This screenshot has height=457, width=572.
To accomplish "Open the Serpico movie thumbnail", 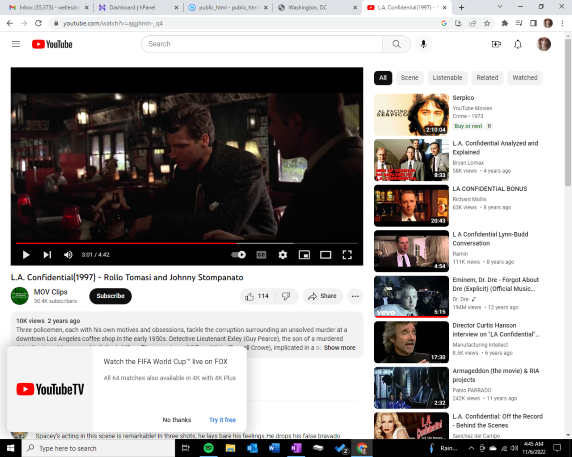I will [x=411, y=115].
